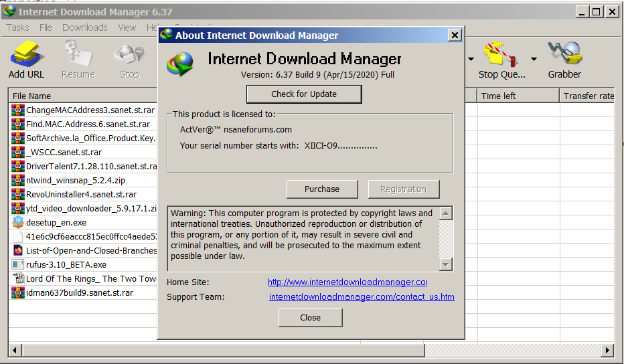Click the archive icon beside ytd_video_downloader_5.9.17.1
Image resolution: width=624 pixels, height=364 pixels.
tap(18, 208)
